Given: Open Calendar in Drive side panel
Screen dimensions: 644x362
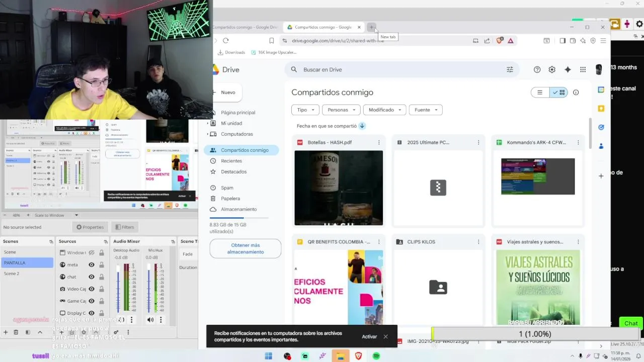Looking at the screenshot, I should 601,89.
